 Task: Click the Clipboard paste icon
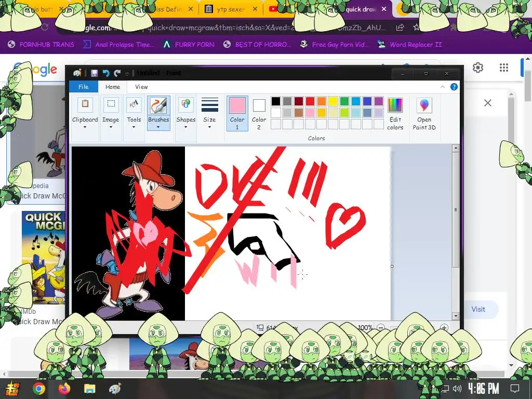85,104
